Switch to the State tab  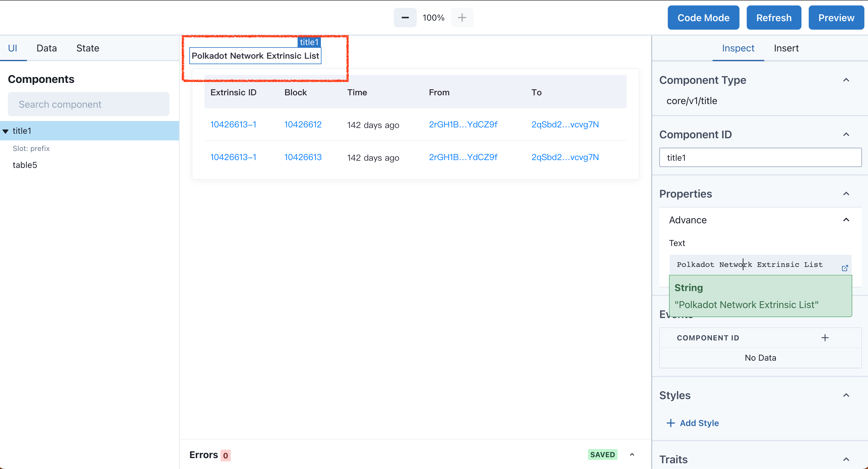88,48
